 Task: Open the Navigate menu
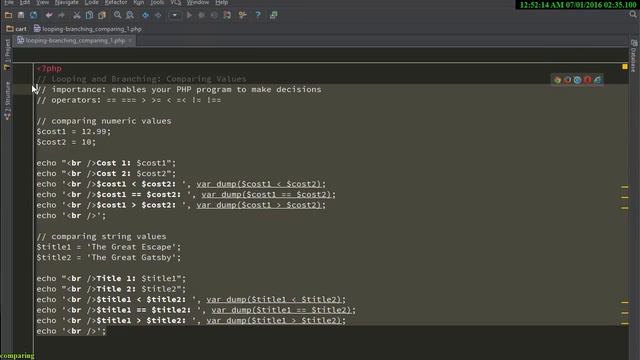coord(67,2)
